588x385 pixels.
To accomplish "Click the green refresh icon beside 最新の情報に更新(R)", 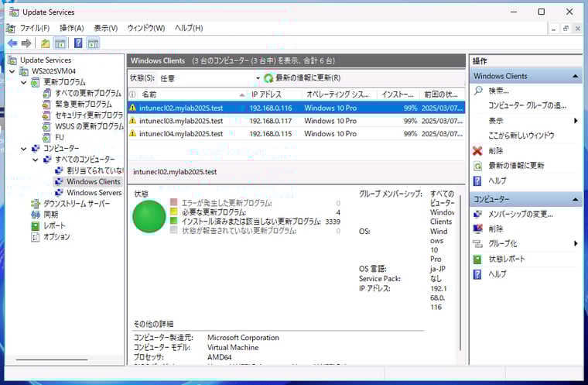I will pos(268,78).
